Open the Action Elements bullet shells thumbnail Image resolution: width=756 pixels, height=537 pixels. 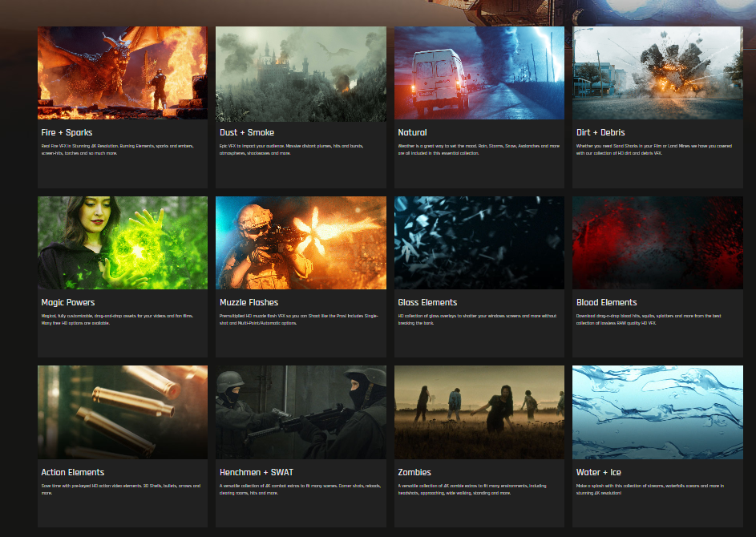[122, 413]
